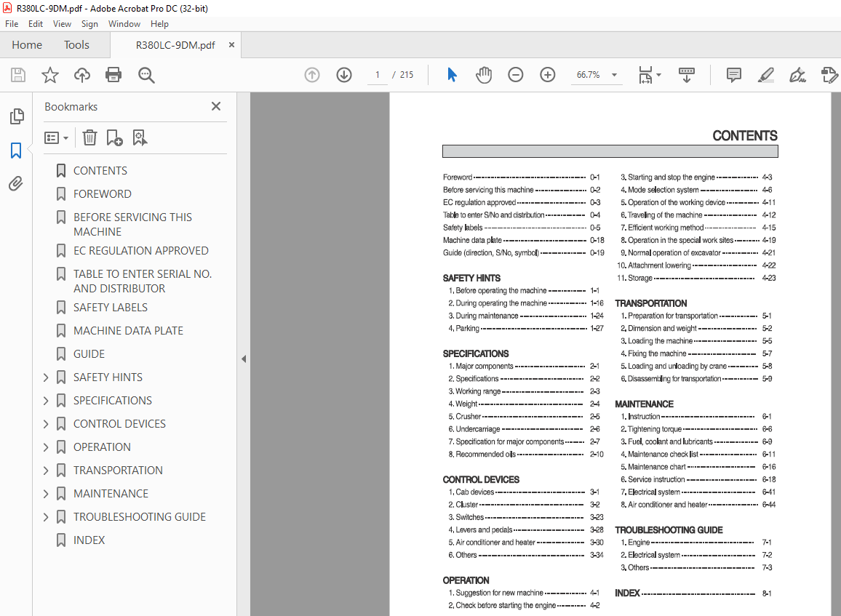Image resolution: width=841 pixels, height=616 pixels.
Task: Collapse the navigation pane with the arrow handle
Action: [x=244, y=359]
